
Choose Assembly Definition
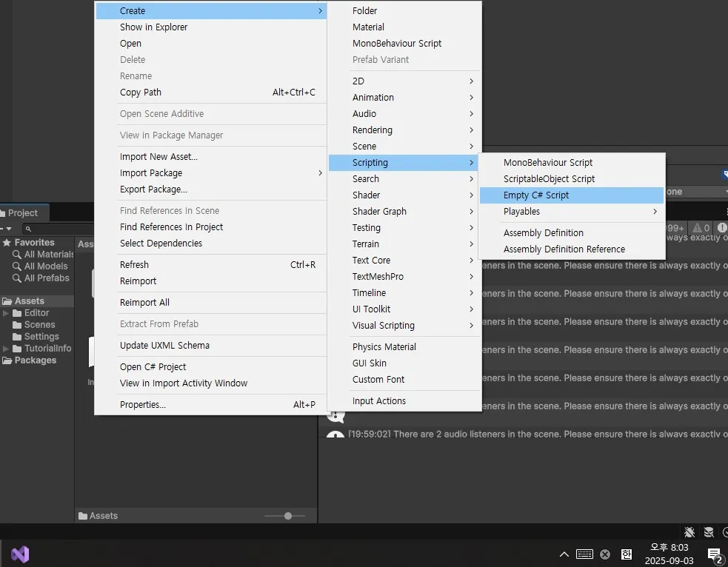(572, 233)
